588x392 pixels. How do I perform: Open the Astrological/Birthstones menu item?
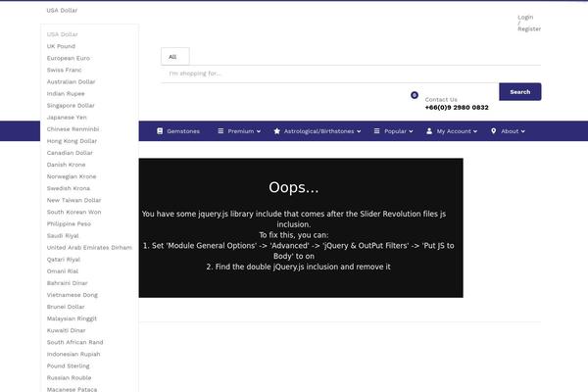click(x=318, y=131)
